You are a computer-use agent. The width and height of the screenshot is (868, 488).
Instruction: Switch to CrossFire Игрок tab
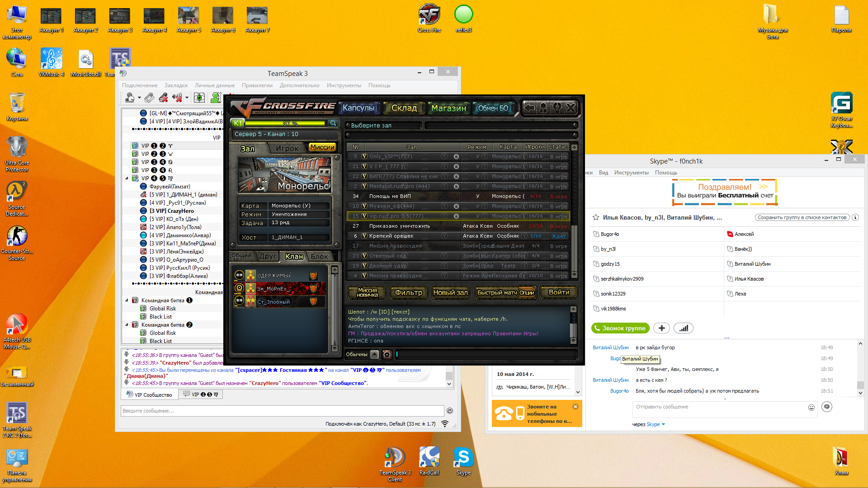pyautogui.click(x=287, y=148)
